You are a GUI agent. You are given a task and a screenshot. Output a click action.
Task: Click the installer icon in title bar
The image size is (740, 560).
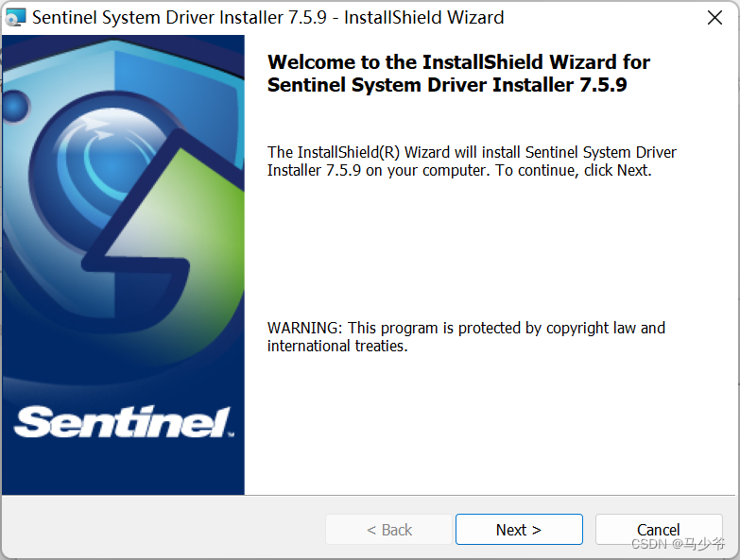tap(15, 17)
